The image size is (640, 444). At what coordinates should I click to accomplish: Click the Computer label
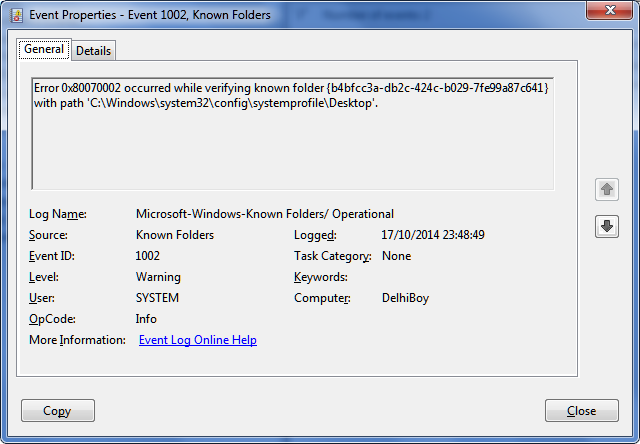click(322, 298)
